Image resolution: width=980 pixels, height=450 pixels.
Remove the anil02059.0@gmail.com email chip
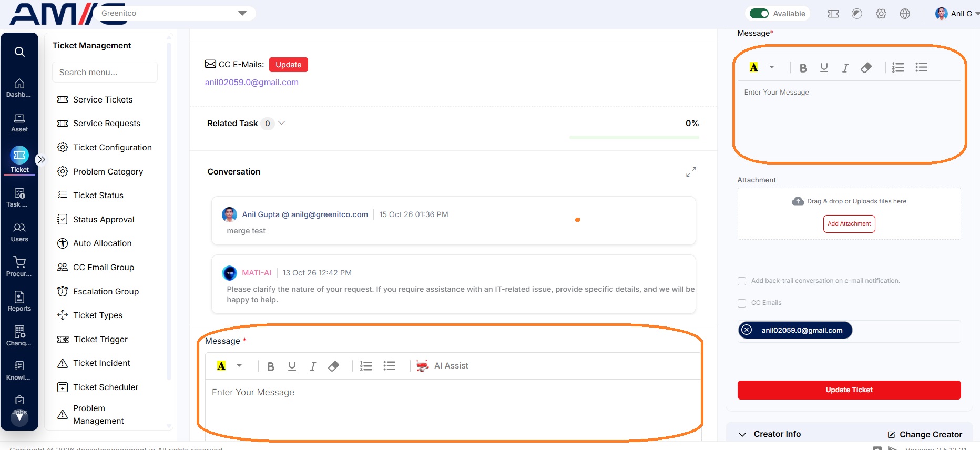pyautogui.click(x=747, y=330)
